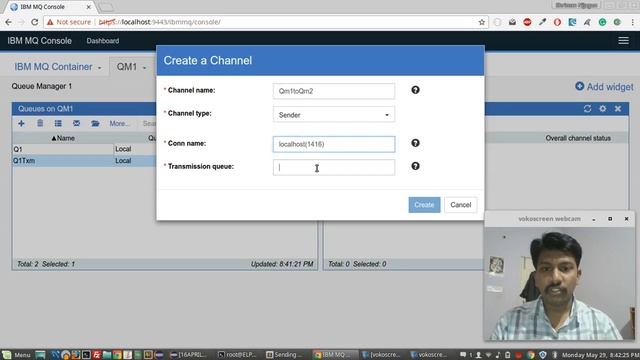Click the Create button in the dialog
This screenshot has height=360, width=640.
[x=424, y=205]
